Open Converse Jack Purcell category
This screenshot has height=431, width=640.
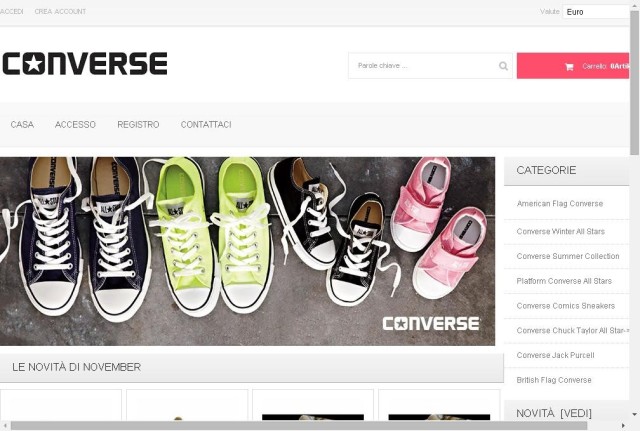(x=555, y=355)
